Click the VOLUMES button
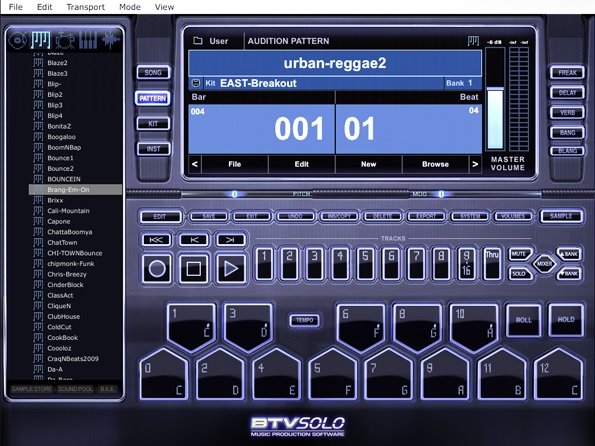Image resolution: width=595 pixels, height=446 pixels. coord(513,216)
